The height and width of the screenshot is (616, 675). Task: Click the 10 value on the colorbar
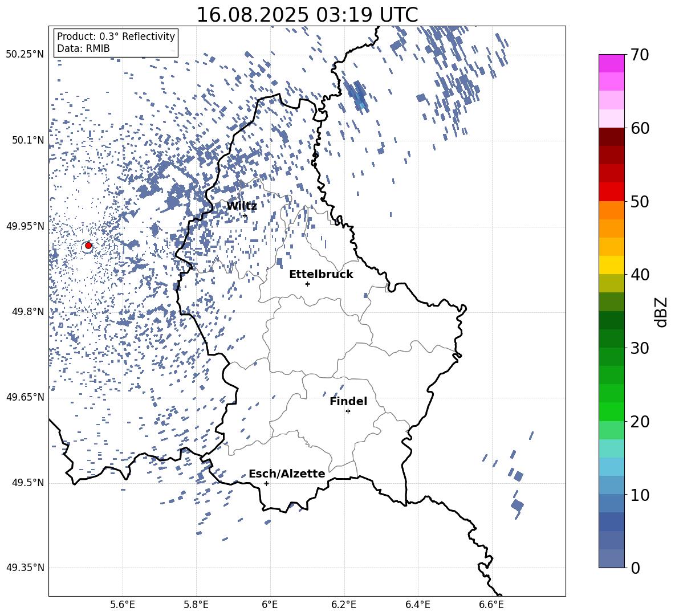640,495
